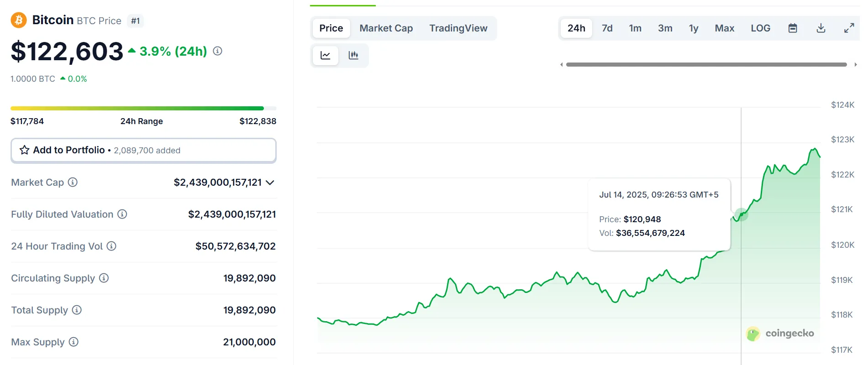Image resolution: width=868 pixels, height=365 pixels.
Task: Click right arrow of chart scrollbar
Action: 856,65
